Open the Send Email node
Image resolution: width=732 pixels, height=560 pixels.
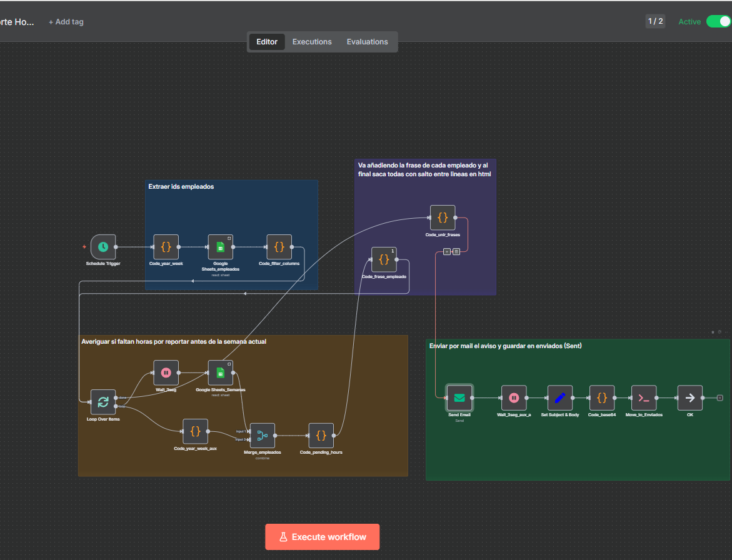pos(459,397)
